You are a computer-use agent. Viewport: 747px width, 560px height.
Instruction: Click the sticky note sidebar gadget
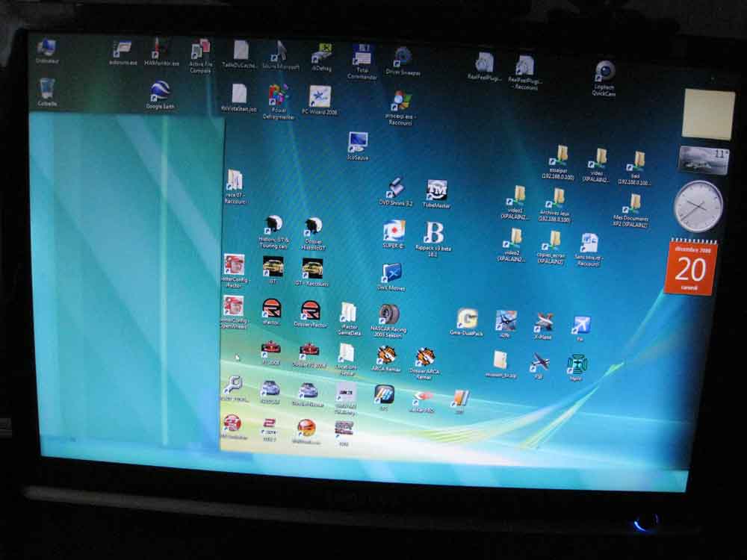(708, 113)
